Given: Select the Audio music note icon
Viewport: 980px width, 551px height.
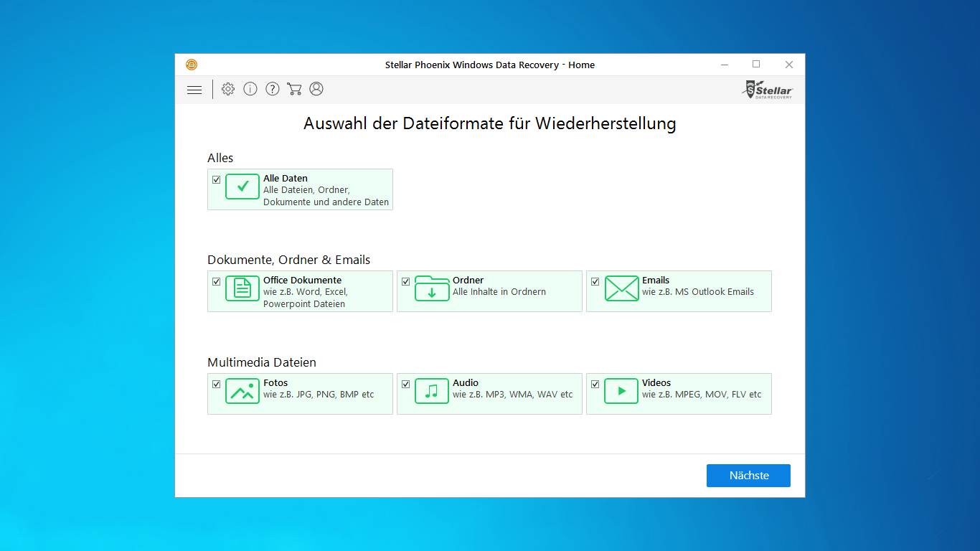Looking at the screenshot, I should point(432,391).
